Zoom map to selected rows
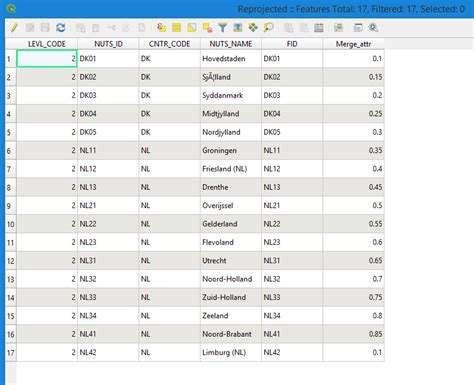The width and height of the screenshot is (474, 385). tap(268, 28)
